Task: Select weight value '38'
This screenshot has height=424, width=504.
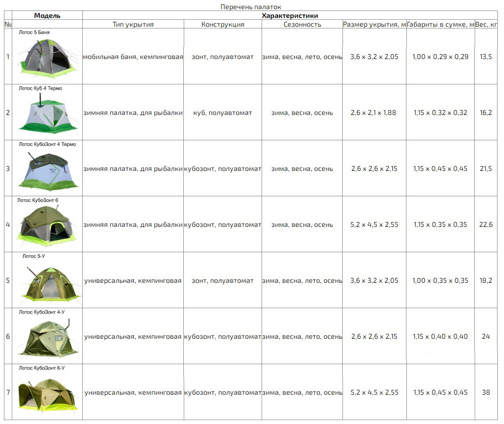Action: click(486, 392)
